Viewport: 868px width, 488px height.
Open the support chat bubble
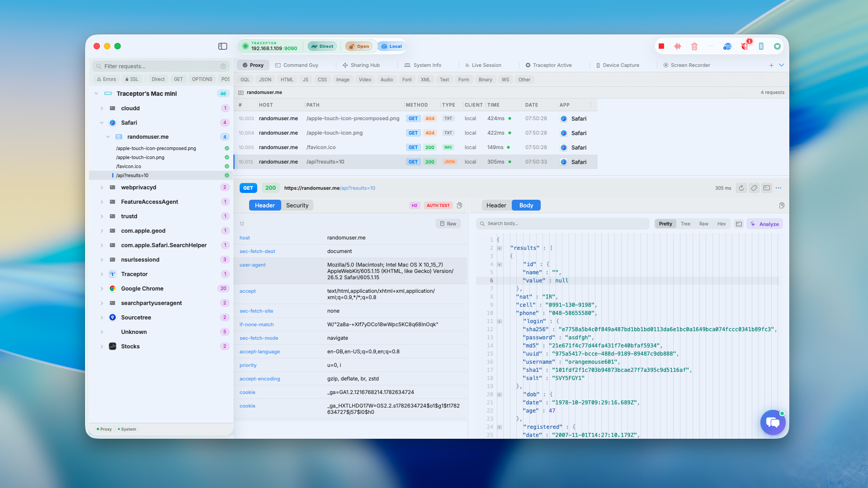773,422
